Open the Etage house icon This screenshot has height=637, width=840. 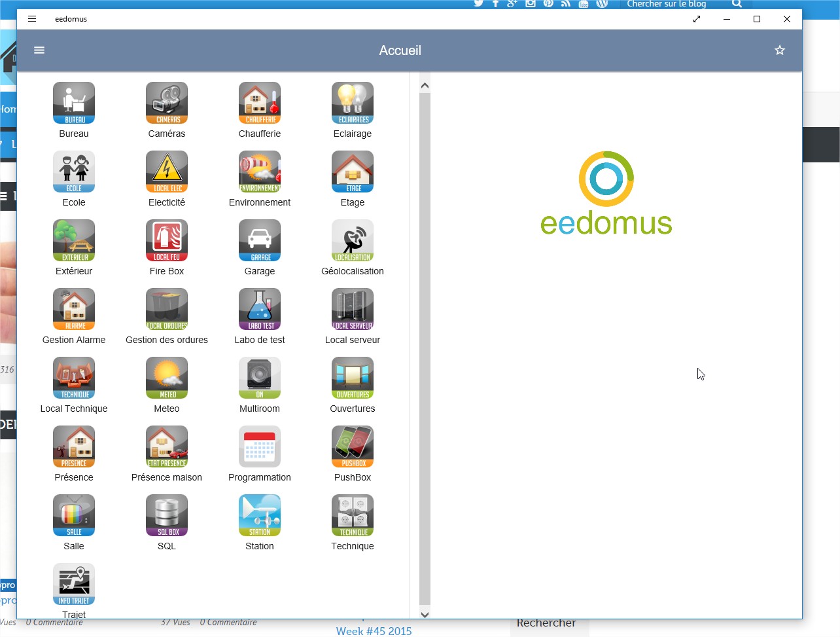coord(353,172)
